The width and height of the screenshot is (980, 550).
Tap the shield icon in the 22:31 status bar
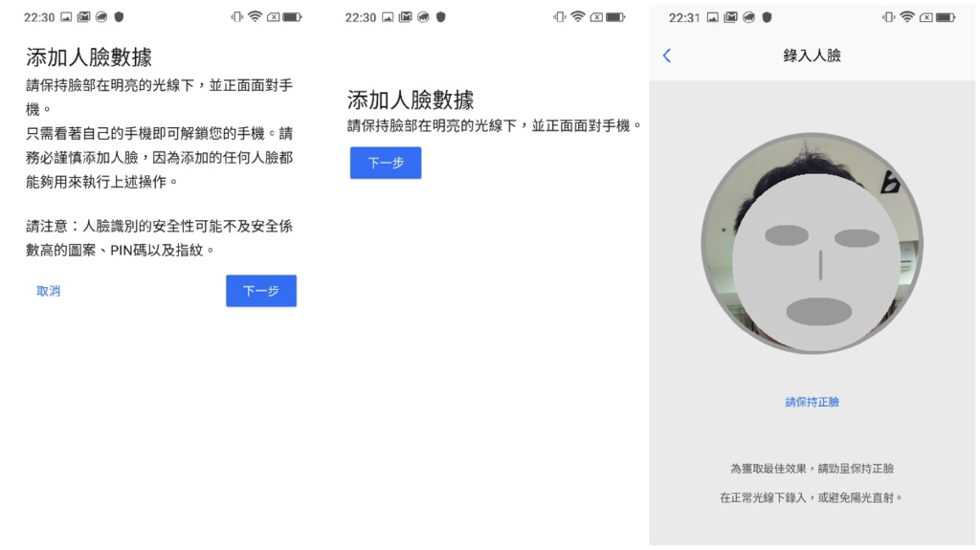click(767, 17)
